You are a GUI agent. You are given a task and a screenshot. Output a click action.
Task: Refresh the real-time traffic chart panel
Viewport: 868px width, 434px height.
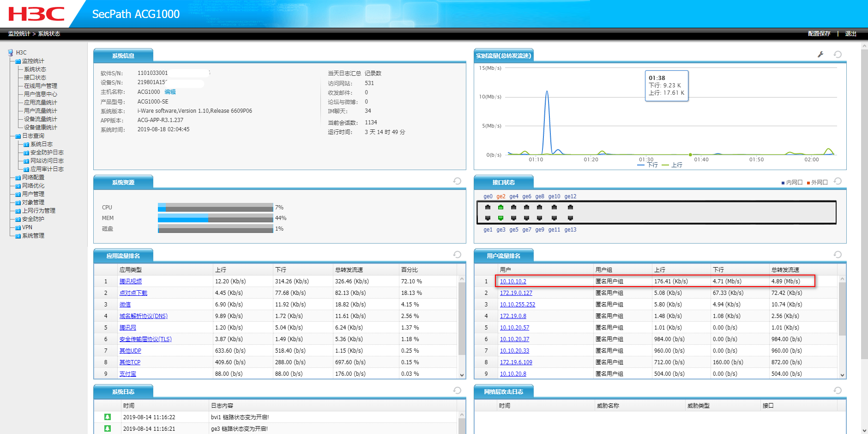[838, 55]
